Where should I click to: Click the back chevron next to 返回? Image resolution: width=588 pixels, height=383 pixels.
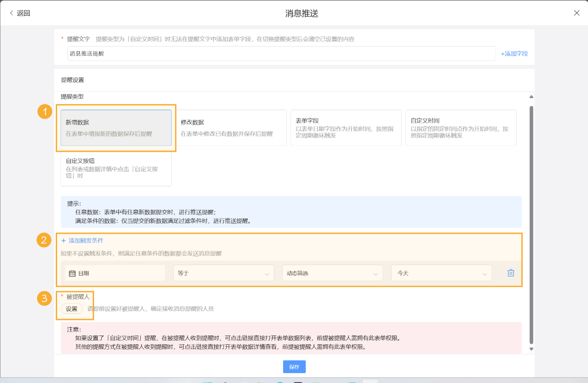click(10, 13)
